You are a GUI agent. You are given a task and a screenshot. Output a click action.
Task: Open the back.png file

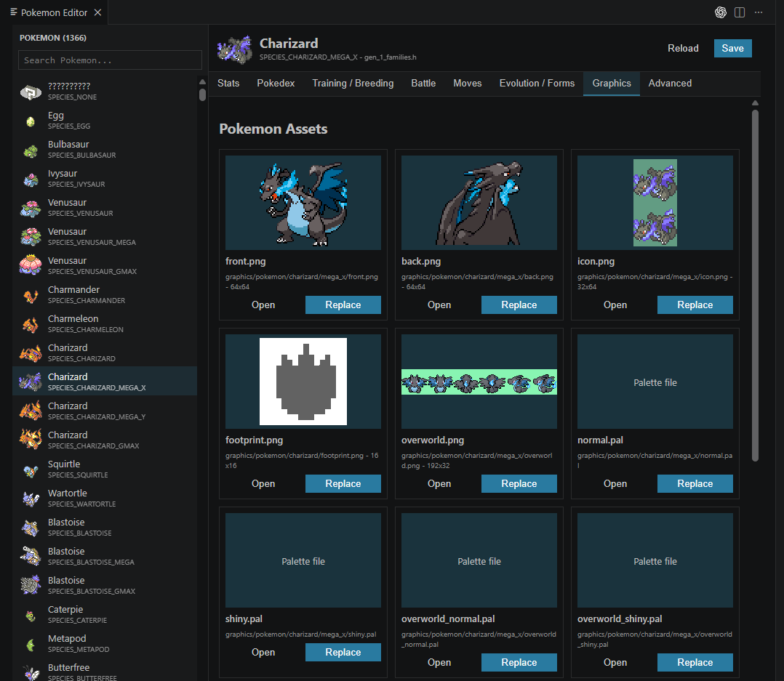439,305
